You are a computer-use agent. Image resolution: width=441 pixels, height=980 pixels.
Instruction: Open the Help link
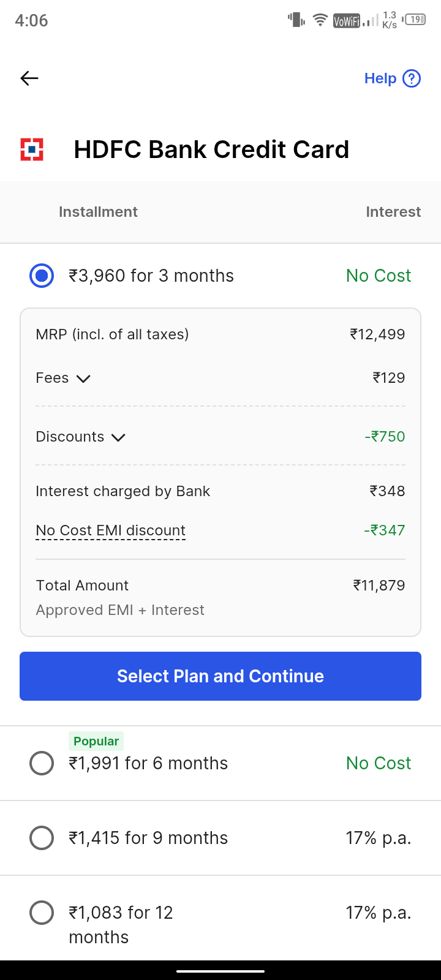click(x=380, y=78)
